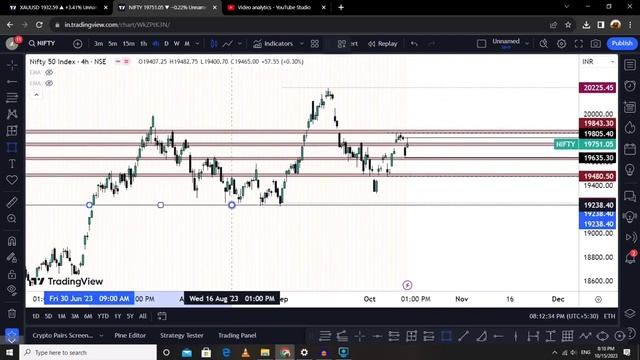
Task: Open the layout setup square icon
Action: click(481, 44)
